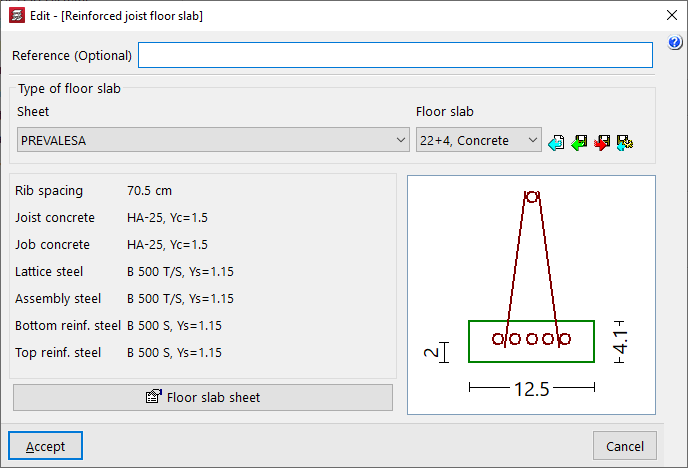Click the new floor slab page icon
This screenshot has width=688, height=468.
(x=557, y=143)
